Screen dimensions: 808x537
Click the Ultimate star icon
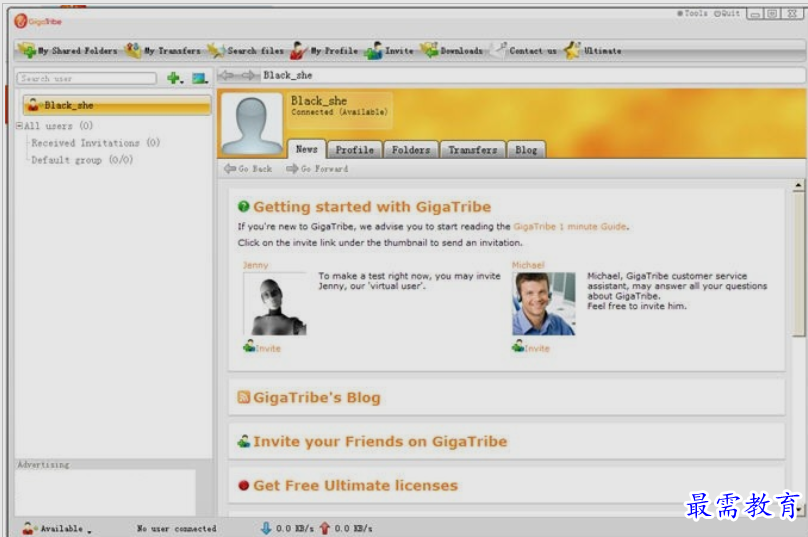coord(572,51)
